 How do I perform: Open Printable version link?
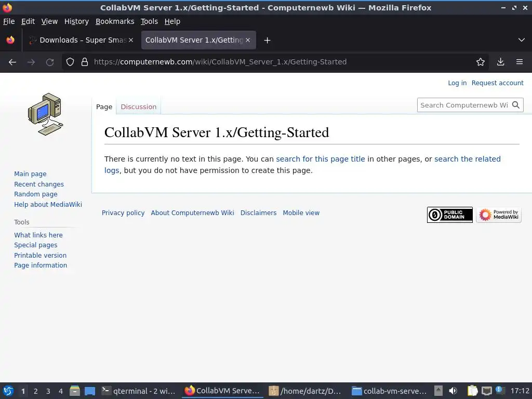point(40,255)
